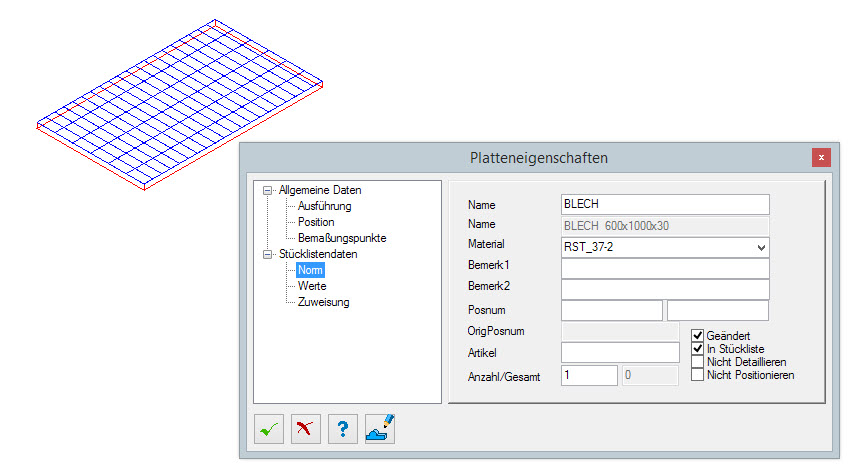This screenshot has height=473, width=852.
Task: Open help with blue question mark button
Action: 343,429
